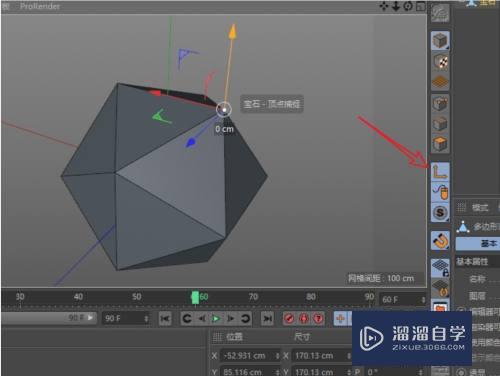500x376 pixels.
Task: Select the Texture mode checkered cube icon
Action: point(440,62)
